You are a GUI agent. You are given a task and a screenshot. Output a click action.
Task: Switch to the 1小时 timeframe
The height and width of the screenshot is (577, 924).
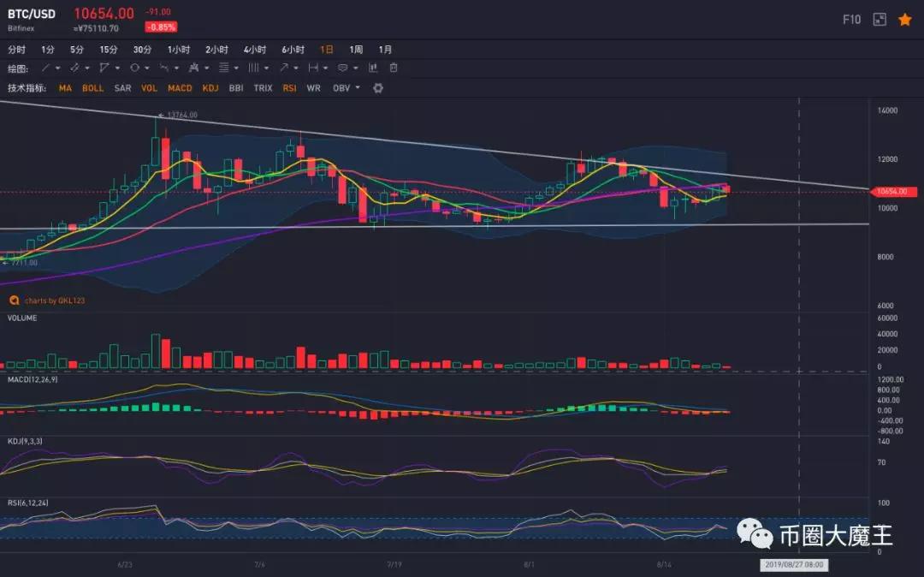[x=179, y=50]
